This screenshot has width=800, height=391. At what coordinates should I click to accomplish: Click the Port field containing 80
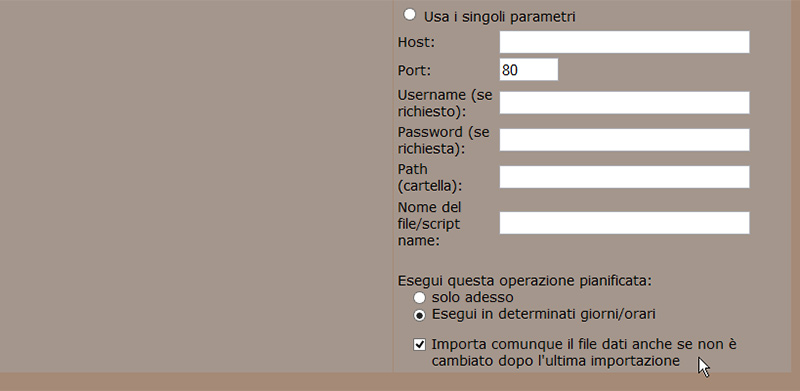click(x=529, y=69)
